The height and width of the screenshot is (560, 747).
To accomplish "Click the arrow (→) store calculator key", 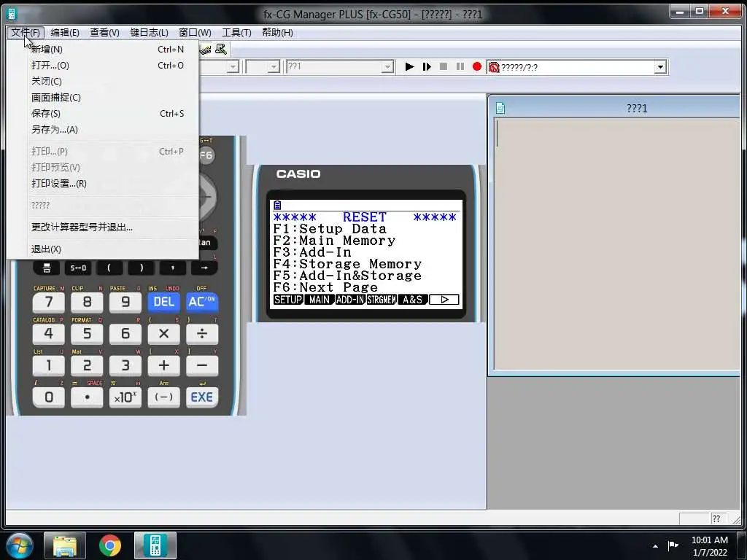I will pyautogui.click(x=204, y=268).
